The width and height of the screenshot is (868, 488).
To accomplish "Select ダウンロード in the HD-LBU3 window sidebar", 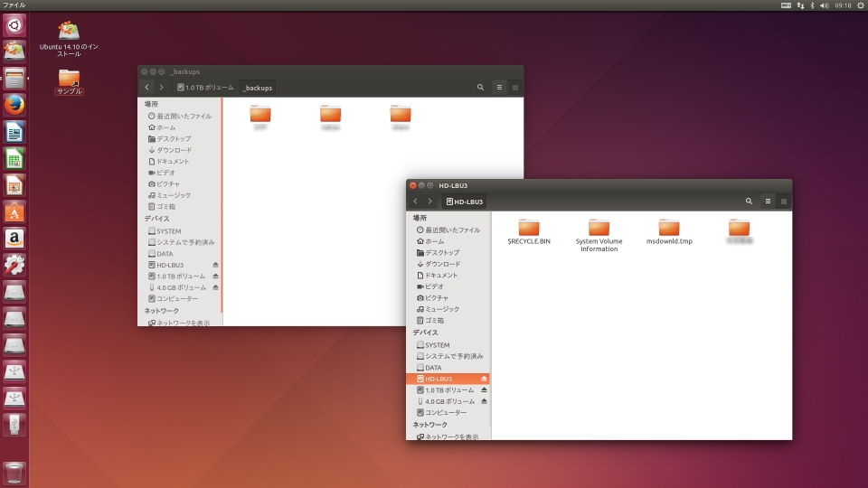I will pyautogui.click(x=448, y=264).
